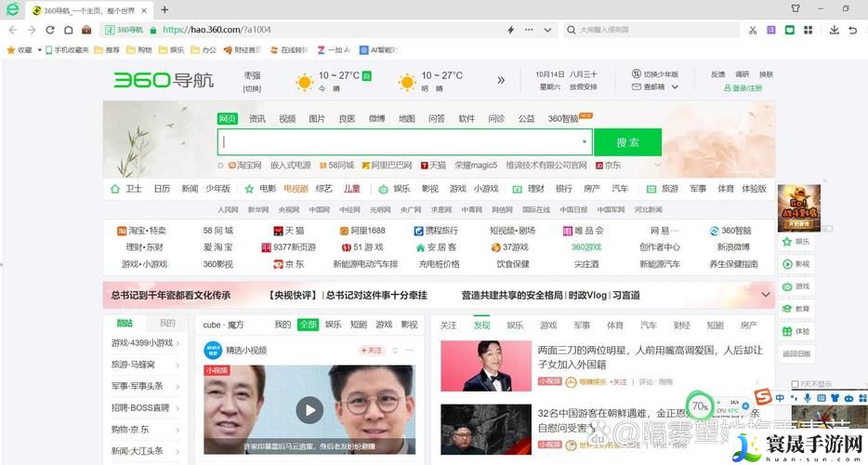
Task: Expand the Favorites bookmark dropdown arrow
Action: point(40,50)
